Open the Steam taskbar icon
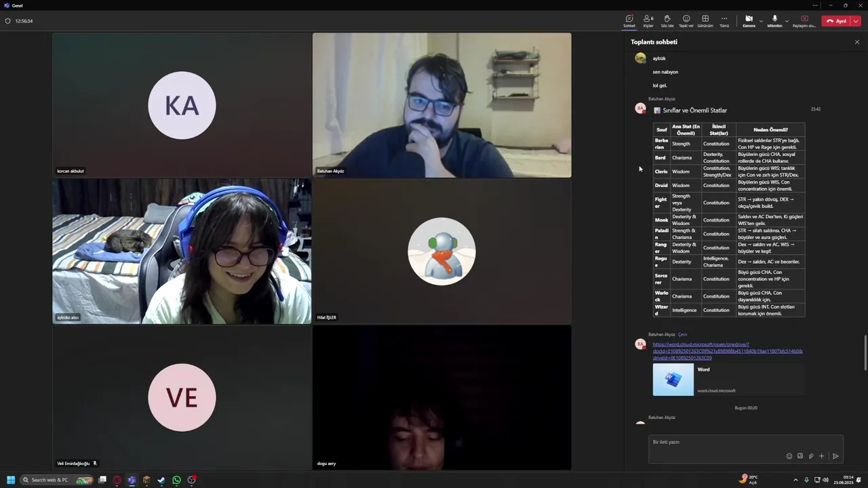The image size is (868, 488). [x=161, y=480]
